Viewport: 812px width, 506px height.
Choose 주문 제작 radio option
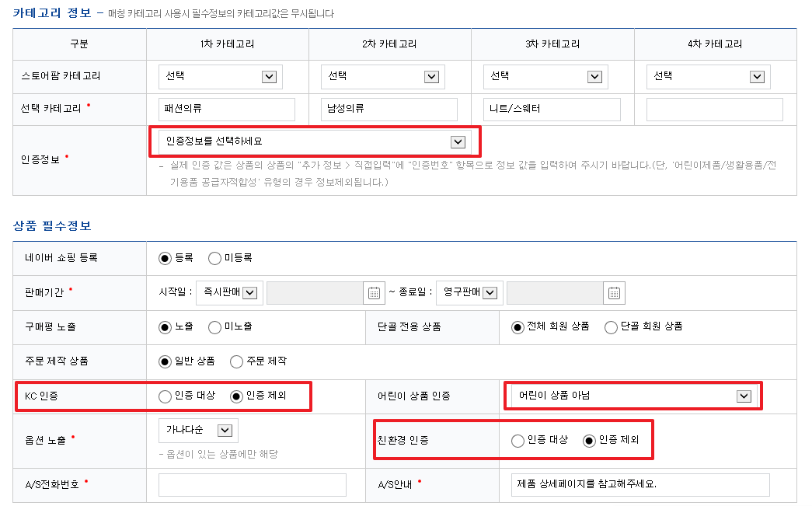point(236,361)
